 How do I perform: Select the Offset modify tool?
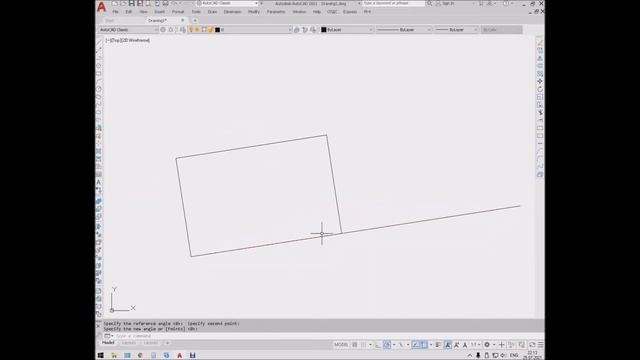(540, 66)
